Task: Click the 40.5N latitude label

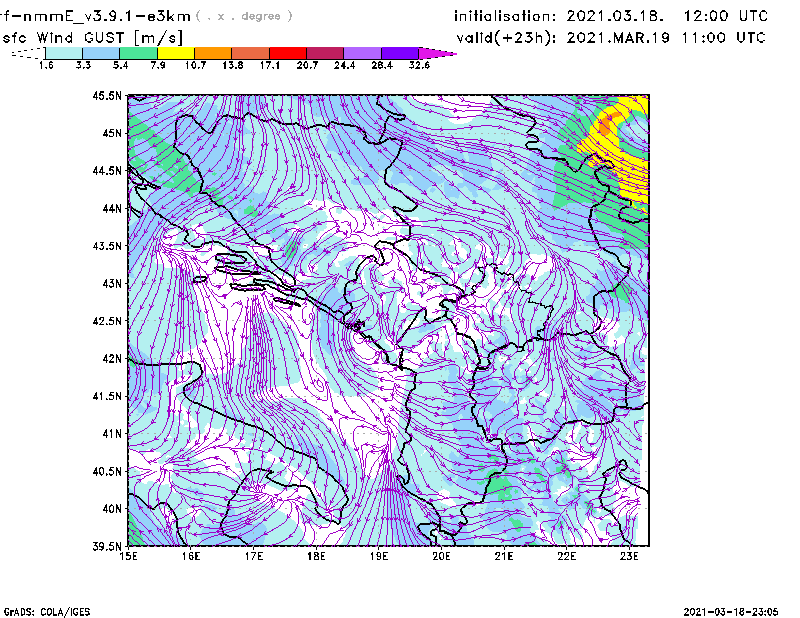Action: tap(107, 471)
